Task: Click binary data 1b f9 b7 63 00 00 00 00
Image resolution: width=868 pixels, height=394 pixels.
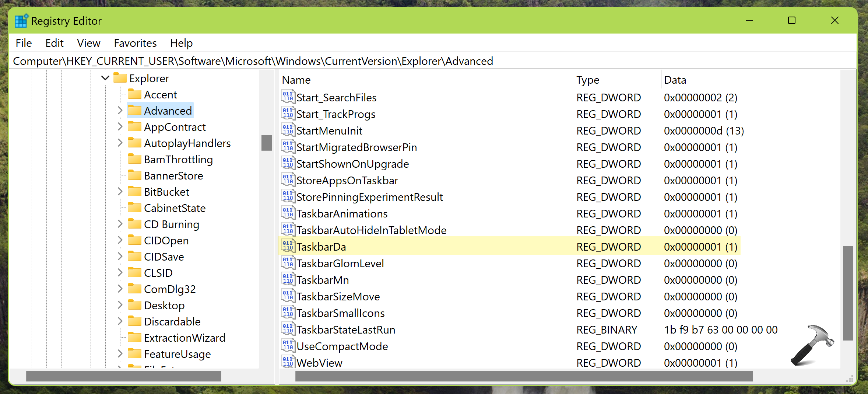Action: [x=721, y=330]
